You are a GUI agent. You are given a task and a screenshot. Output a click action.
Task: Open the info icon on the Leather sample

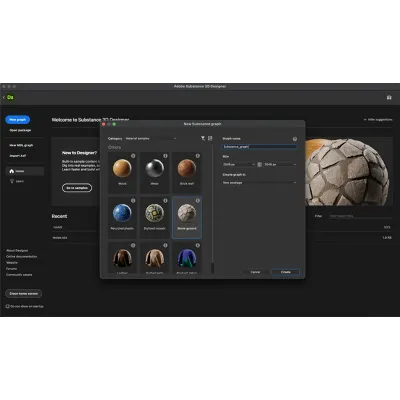[133, 245]
